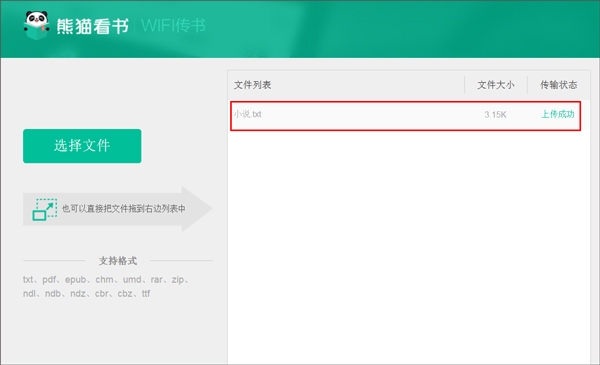
Task: Click the 支持格式 heading
Action: point(118,261)
